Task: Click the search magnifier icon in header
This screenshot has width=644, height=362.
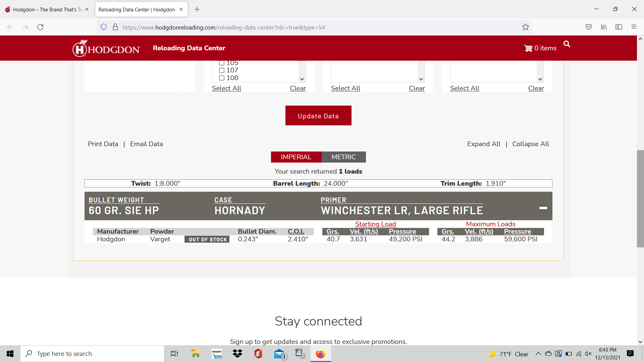Action: click(x=567, y=44)
